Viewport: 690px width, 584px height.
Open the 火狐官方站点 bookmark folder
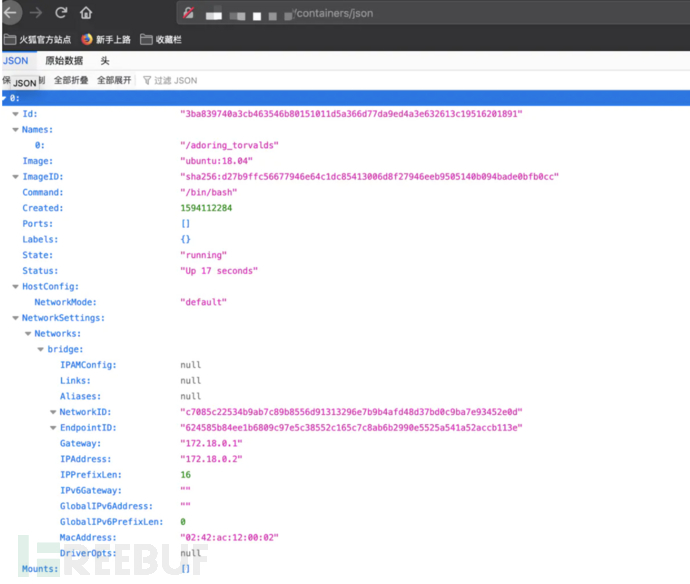coord(37,40)
